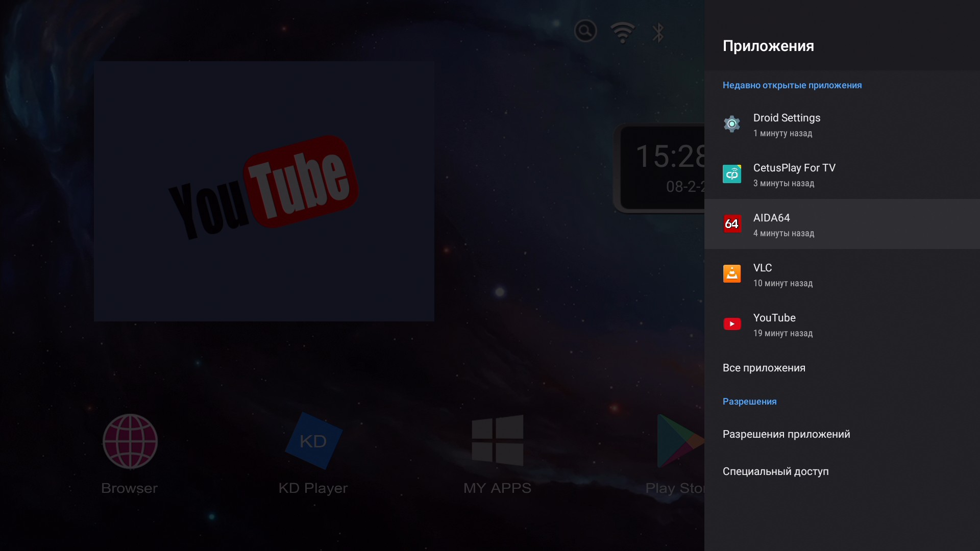Click the red AIDA64 icon
This screenshot has height=551, width=980.
coord(731,224)
